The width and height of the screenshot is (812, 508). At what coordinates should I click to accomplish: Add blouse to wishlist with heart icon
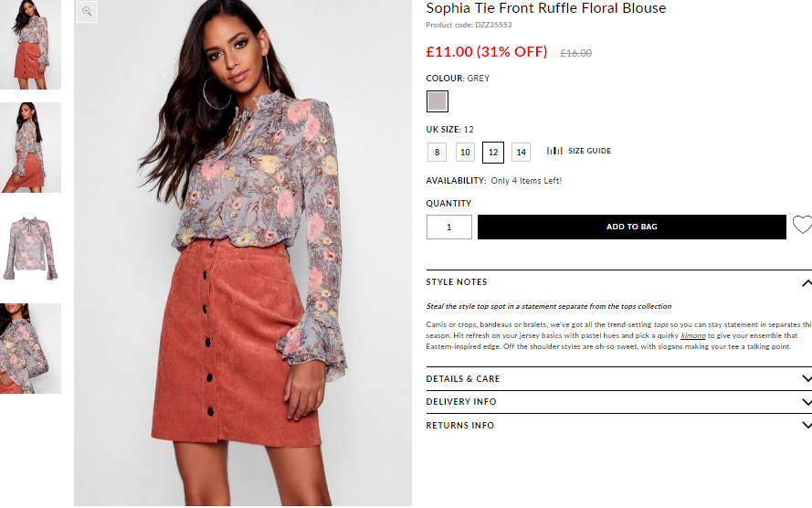803,225
